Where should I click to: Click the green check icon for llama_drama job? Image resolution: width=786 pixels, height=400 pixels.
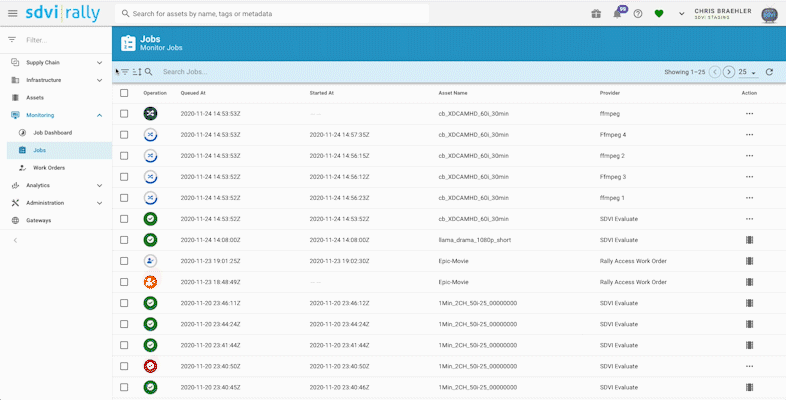tap(150, 240)
